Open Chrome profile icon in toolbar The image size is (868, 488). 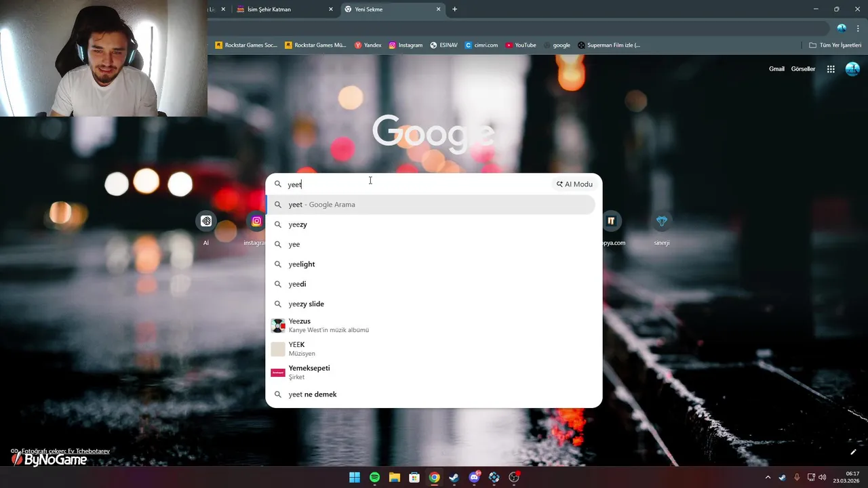pyautogui.click(x=842, y=28)
